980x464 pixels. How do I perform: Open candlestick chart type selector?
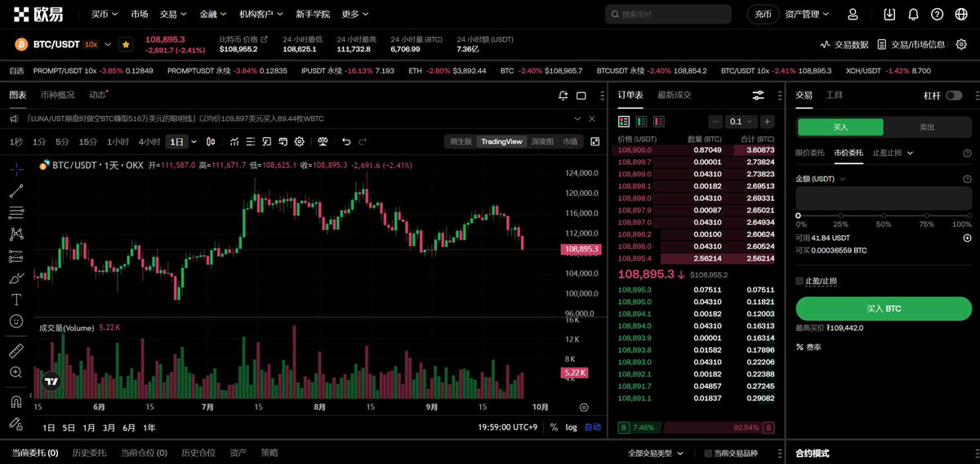(x=211, y=141)
